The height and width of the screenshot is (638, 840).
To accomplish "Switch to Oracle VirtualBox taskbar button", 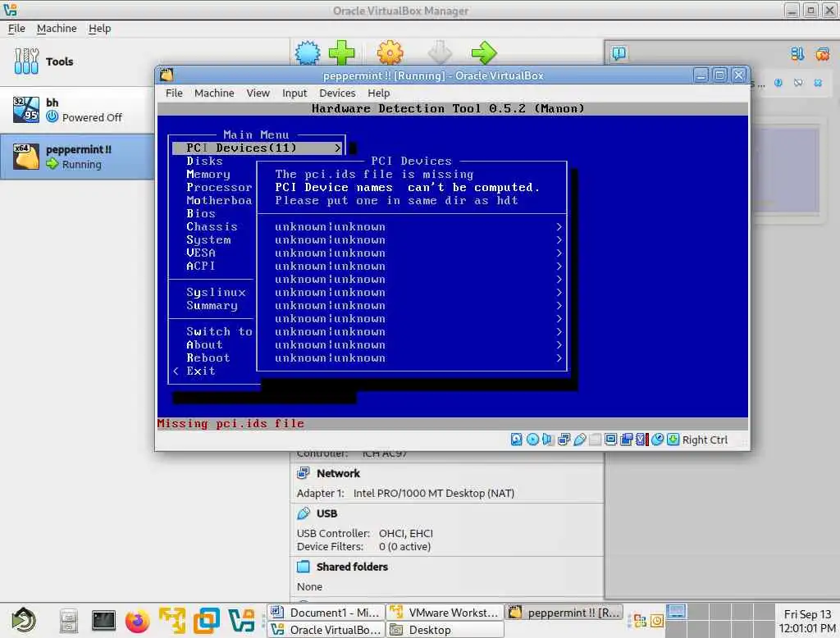I will (x=326, y=630).
